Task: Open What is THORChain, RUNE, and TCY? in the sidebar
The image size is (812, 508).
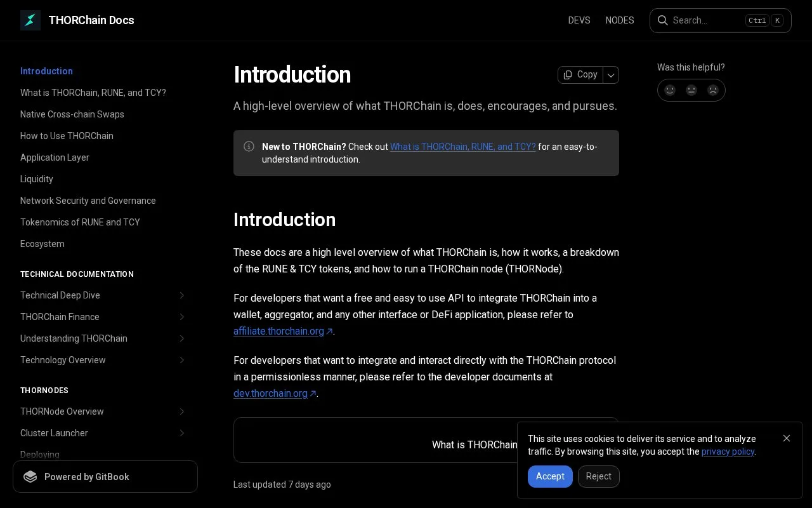Action: click(x=93, y=93)
